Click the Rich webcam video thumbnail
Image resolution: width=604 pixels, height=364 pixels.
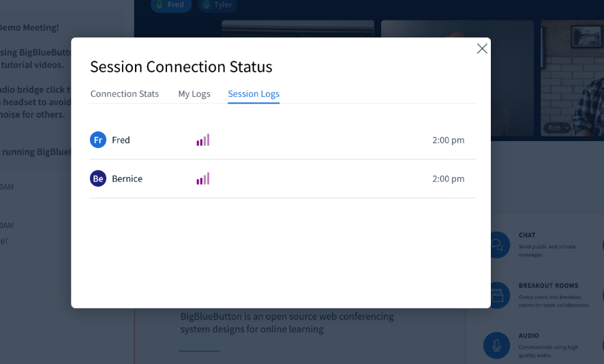pos(573,78)
